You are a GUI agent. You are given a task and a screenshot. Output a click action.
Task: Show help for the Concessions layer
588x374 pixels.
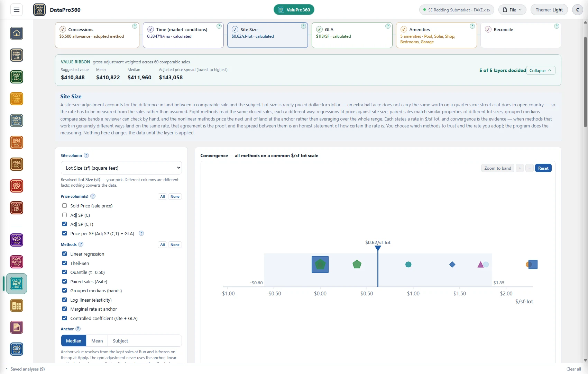tap(135, 26)
